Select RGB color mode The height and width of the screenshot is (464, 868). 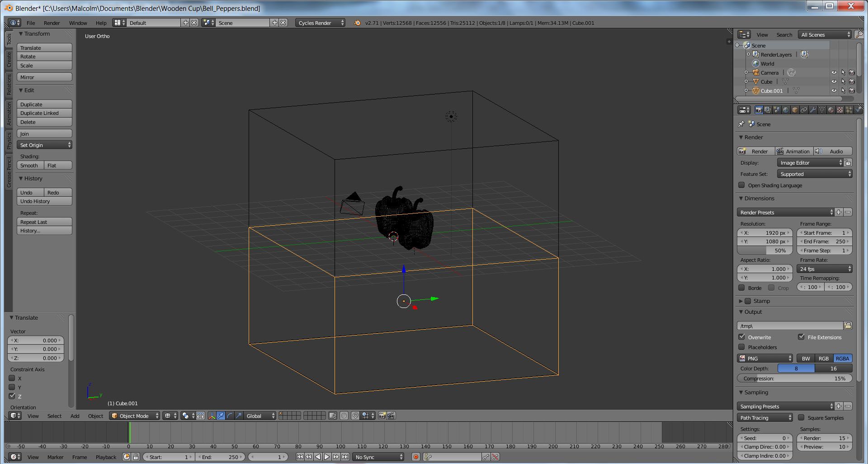click(x=824, y=358)
